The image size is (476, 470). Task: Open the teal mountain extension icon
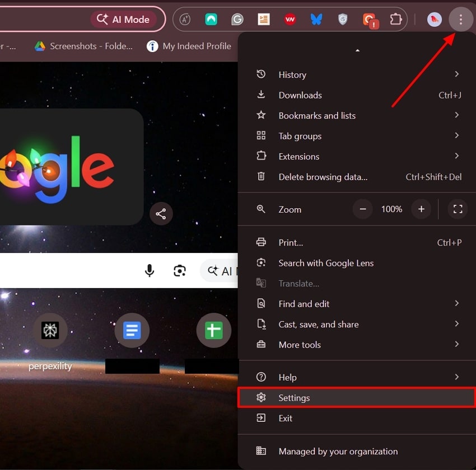(211, 18)
